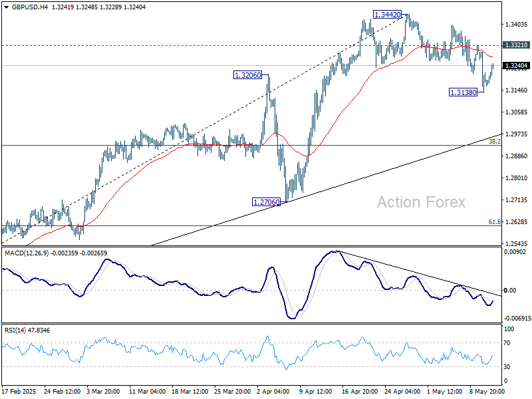
Task: Click the 1 May 12:00 time label
Action: click(x=444, y=392)
